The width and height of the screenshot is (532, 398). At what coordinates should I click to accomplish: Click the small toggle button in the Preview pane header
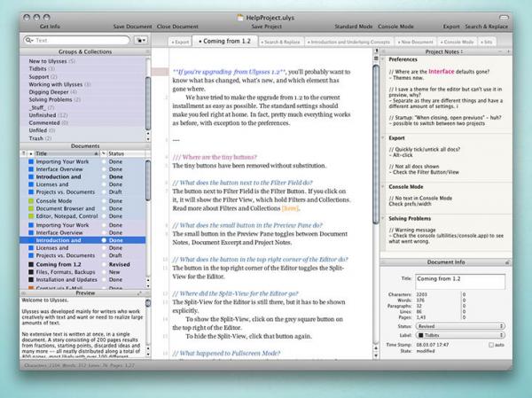click(x=139, y=293)
